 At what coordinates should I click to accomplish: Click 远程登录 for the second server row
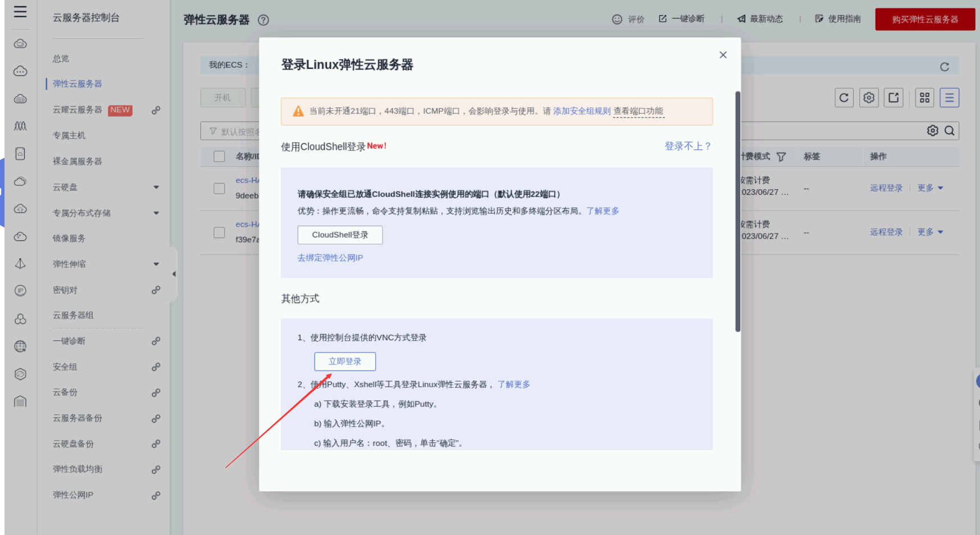tap(886, 232)
